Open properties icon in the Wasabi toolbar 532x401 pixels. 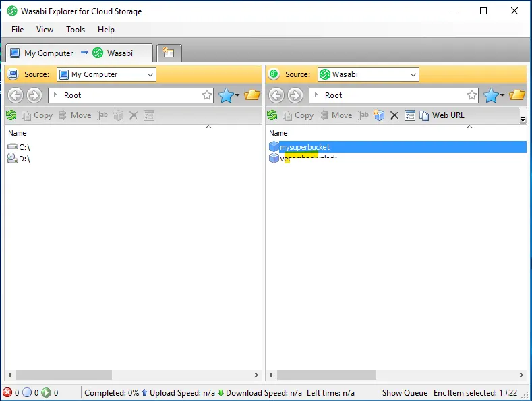click(x=409, y=115)
